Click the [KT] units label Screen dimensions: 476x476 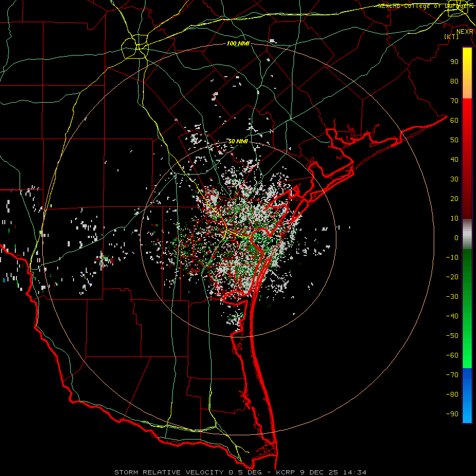pos(451,36)
